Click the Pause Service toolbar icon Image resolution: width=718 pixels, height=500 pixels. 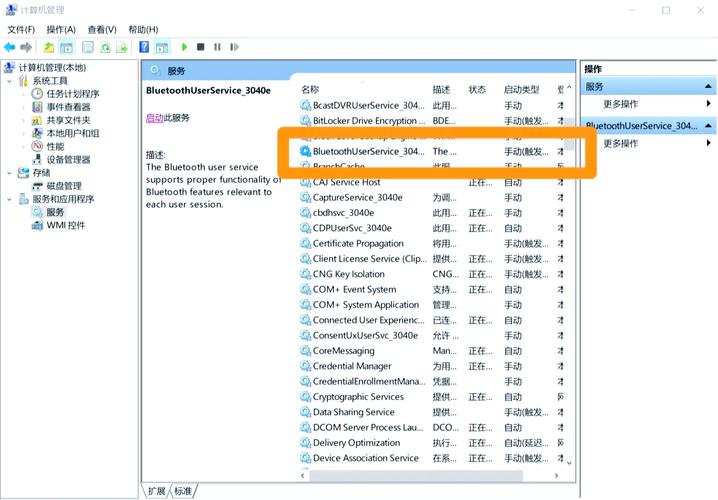217,47
